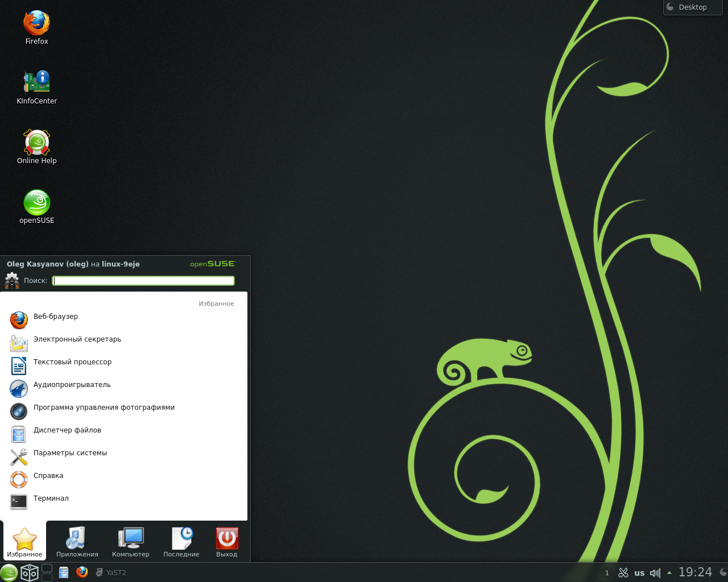Switch to the Приложения tab
The image size is (728, 582).
77,542
